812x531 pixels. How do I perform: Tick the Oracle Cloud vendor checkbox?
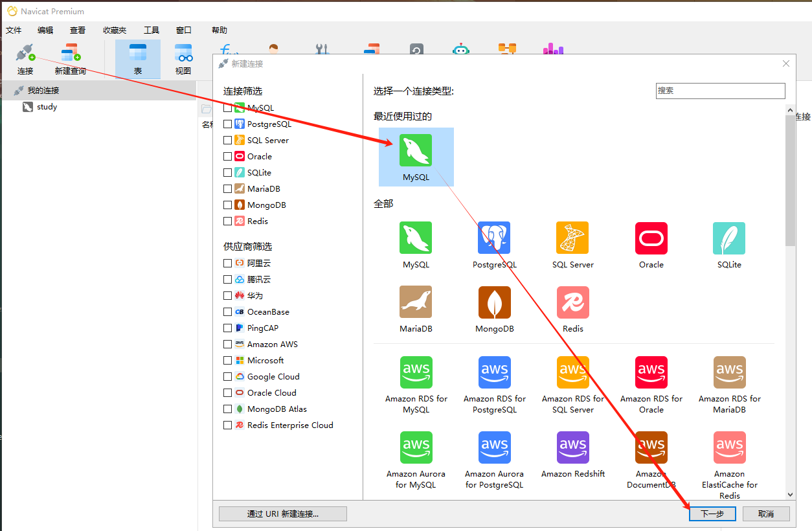pyautogui.click(x=227, y=392)
